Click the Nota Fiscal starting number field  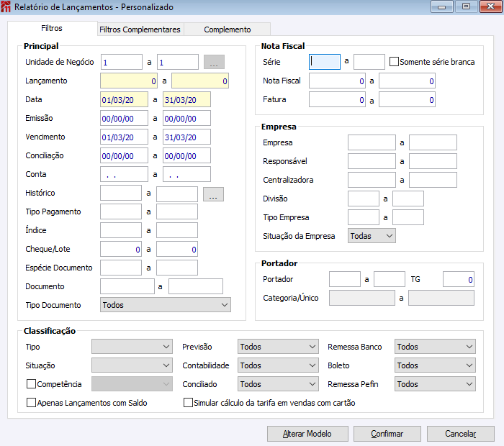pos(337,81)
